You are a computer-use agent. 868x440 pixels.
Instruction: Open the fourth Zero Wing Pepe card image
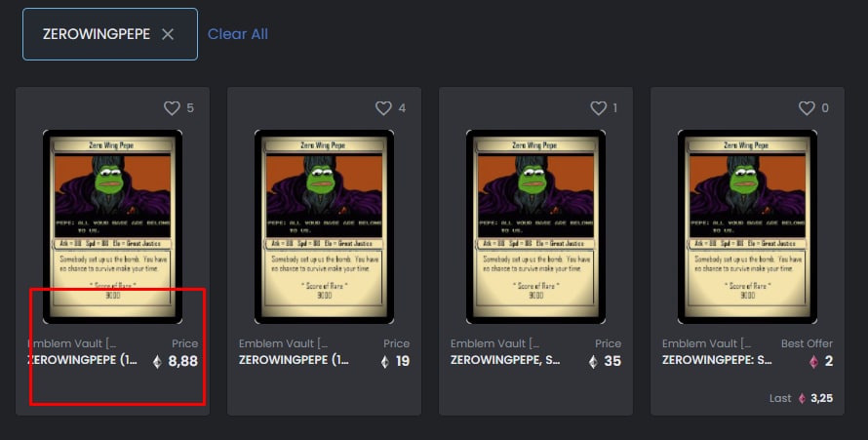coord(747,227)
